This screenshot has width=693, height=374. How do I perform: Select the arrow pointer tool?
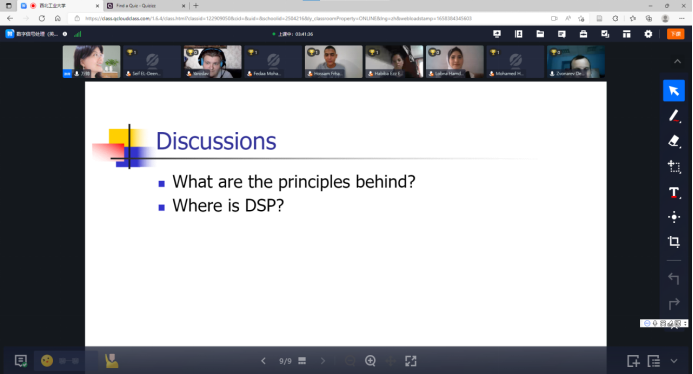(x=674, y=91)
